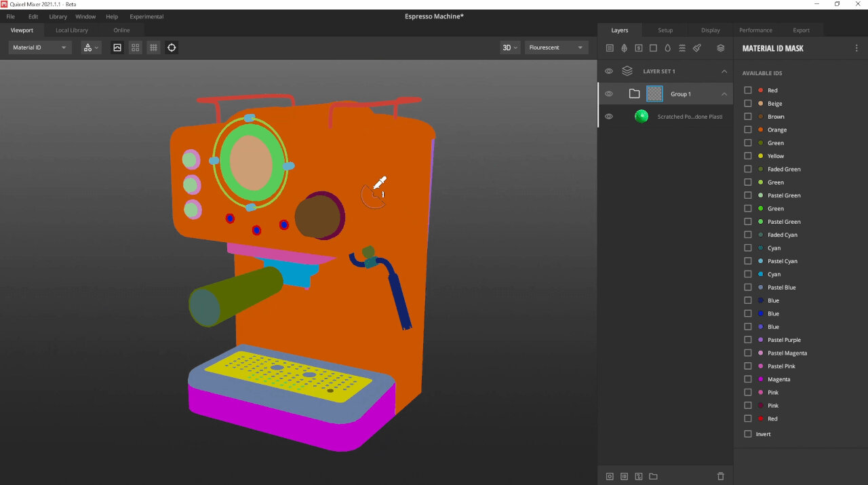The image size is (868, 485).
Task: Open the Experimental menu
Action: click(x=146, y=16)
